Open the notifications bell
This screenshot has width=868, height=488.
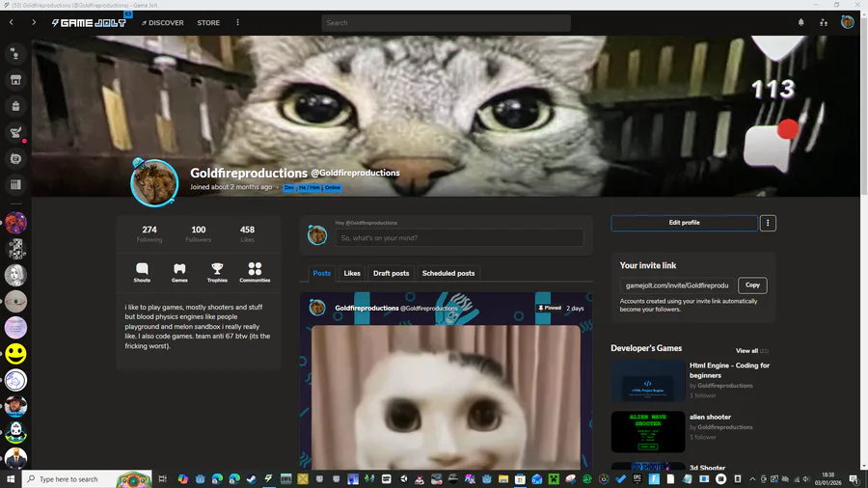point(801,23)
